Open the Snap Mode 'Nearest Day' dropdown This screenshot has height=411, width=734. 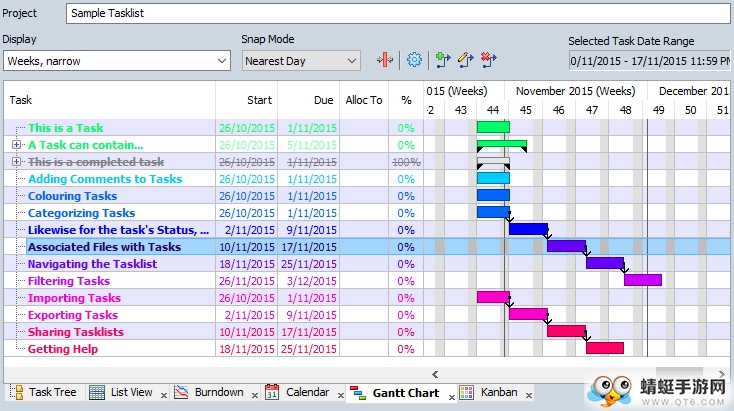coord(301,61)
